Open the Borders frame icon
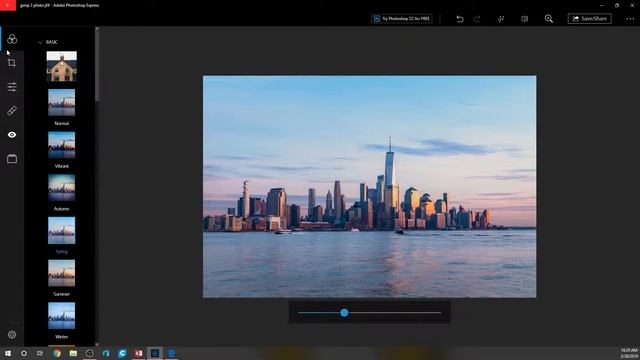 [12, 159]
